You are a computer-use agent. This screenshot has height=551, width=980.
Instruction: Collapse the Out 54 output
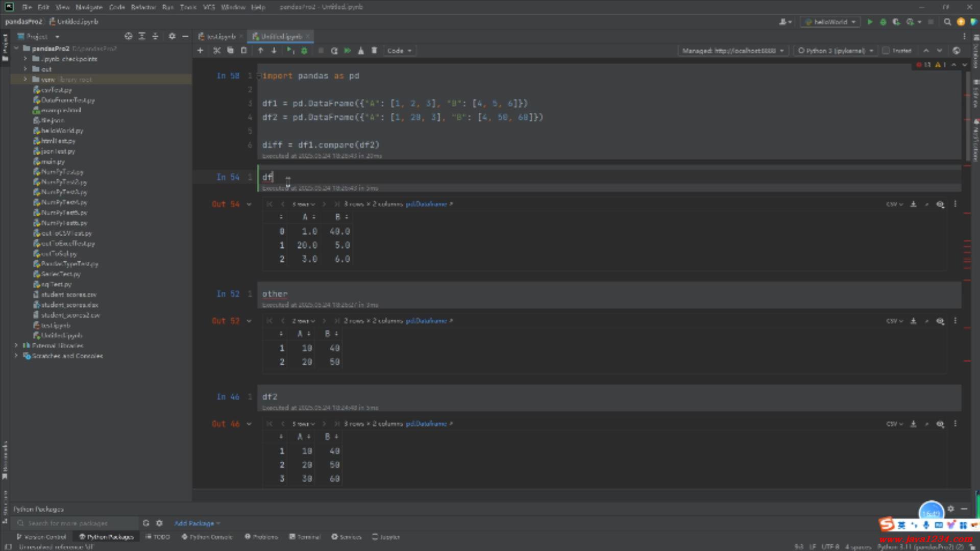[249, 204]
